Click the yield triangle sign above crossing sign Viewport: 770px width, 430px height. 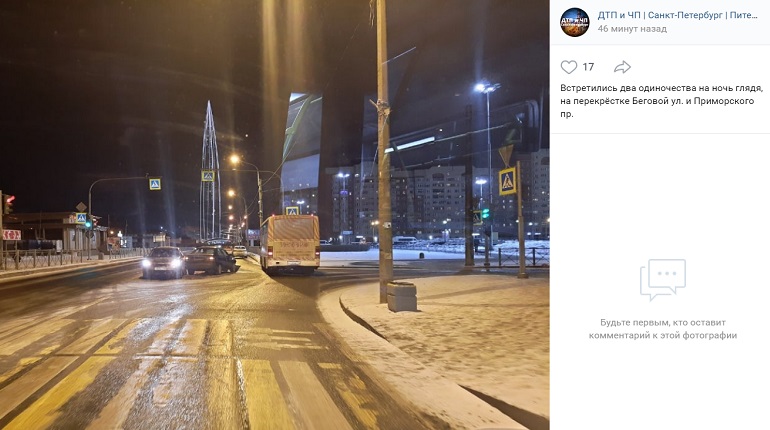point(506,154)
